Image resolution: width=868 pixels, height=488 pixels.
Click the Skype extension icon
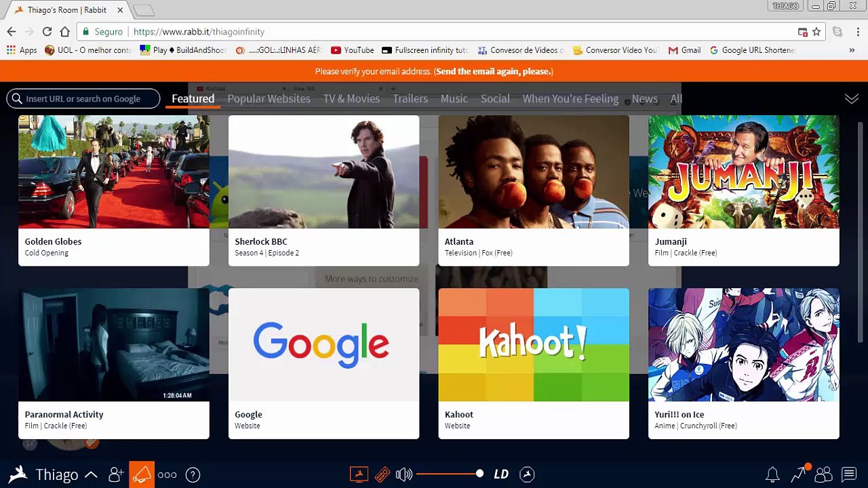pyautogui.click(x=837, y=32)
